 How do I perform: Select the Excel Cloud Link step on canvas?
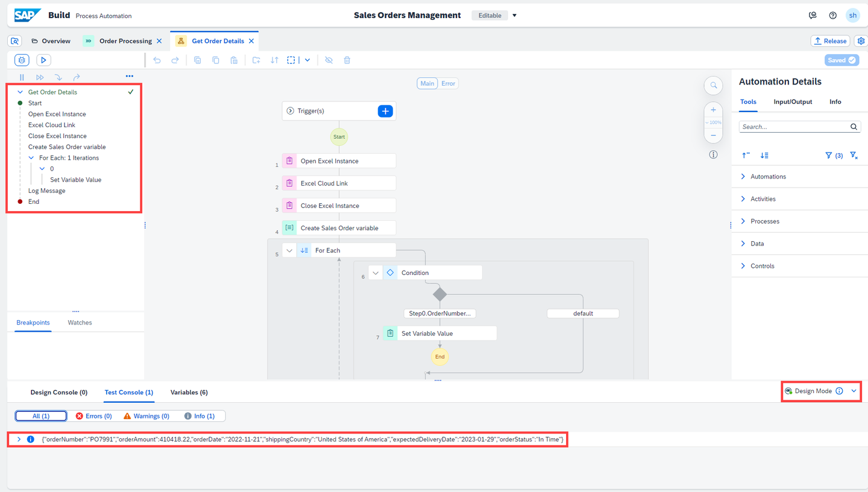tap(339, 183)
